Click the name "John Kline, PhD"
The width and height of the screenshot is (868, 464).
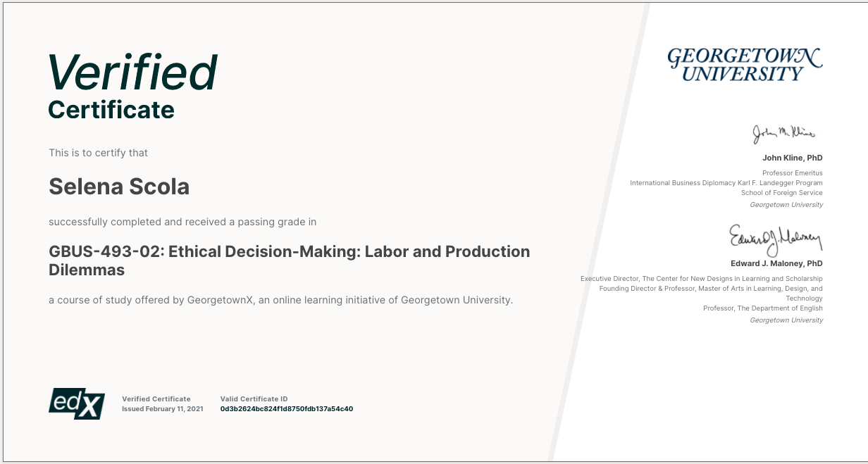[793, 158]
